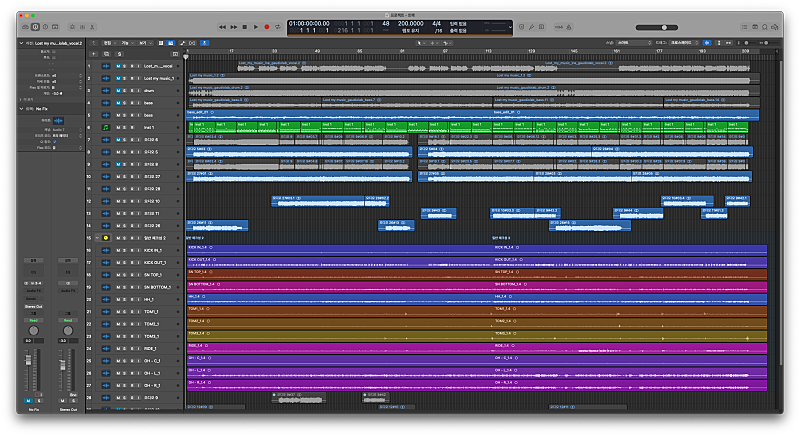The width and height of the screenshot is (800, 436).
Task: Open the Snap dropdown in tracks header
Action: [x=635, y=44]
